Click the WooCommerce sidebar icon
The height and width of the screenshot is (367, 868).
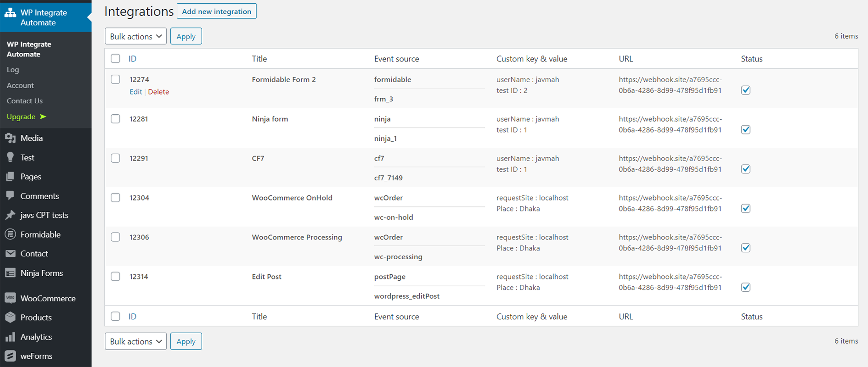point(10,298)
